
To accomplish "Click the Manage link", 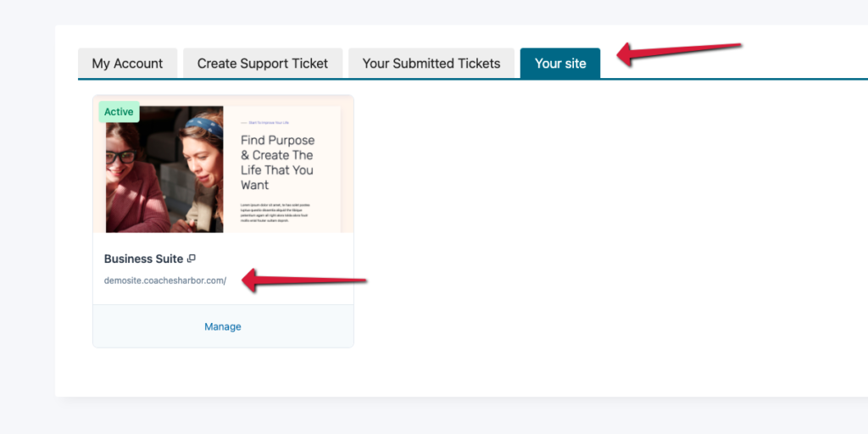I will 223,326.
